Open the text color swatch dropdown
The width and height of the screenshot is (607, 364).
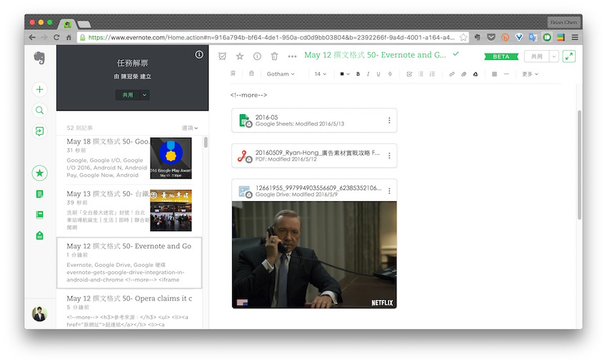(x=344, y=74)
